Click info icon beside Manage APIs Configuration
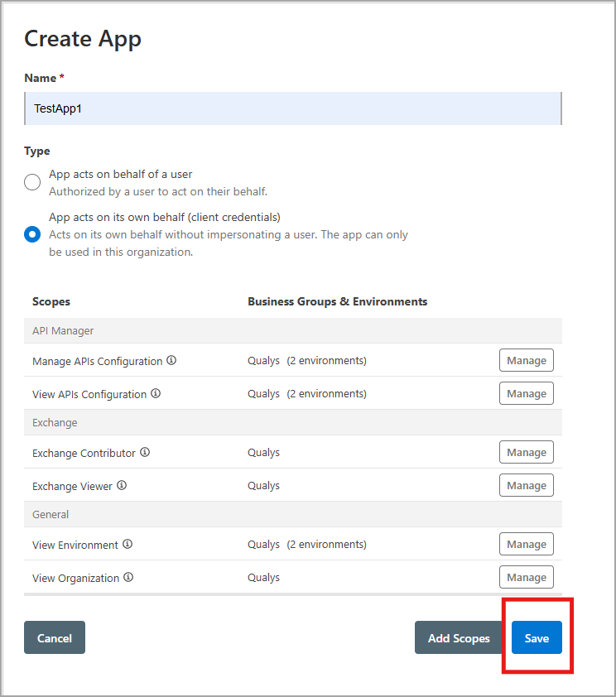The image size is (616, 697). coord(171,360)
